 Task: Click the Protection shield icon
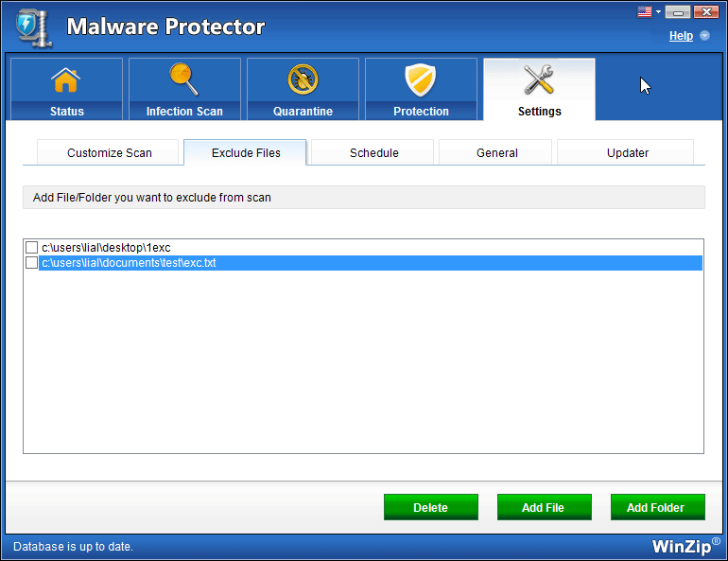(421, 80)
